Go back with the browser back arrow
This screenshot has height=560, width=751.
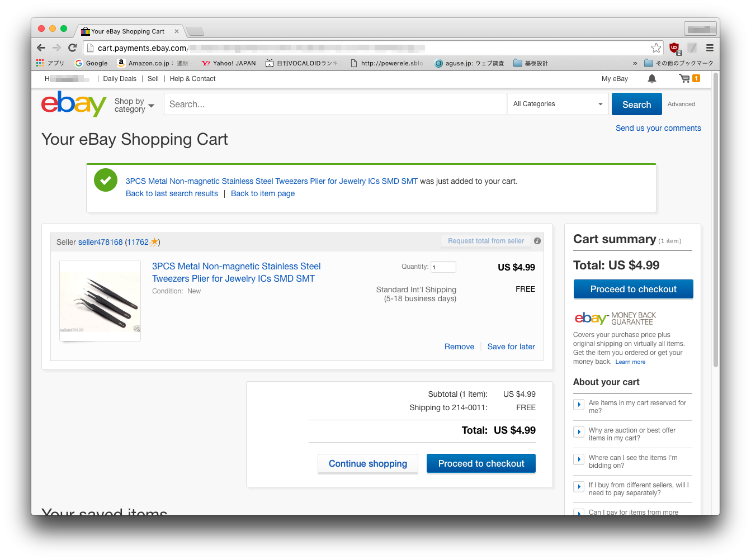pos(41,48)
